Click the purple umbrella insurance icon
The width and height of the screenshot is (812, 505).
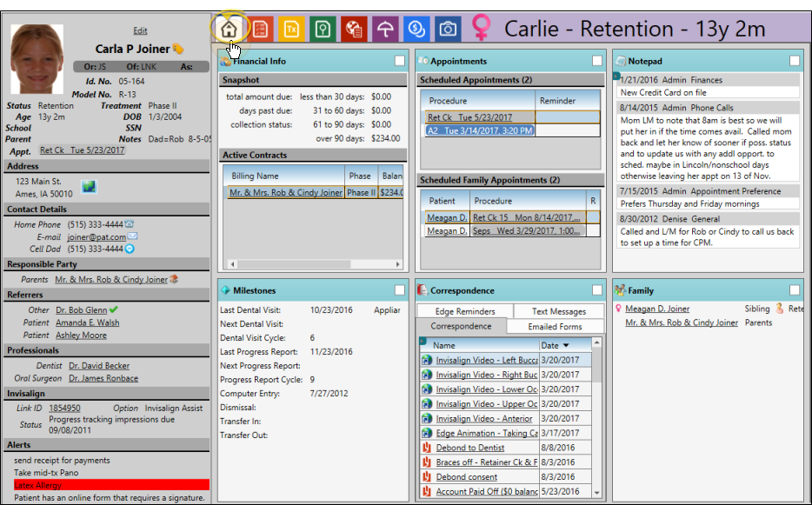point(385,29)
